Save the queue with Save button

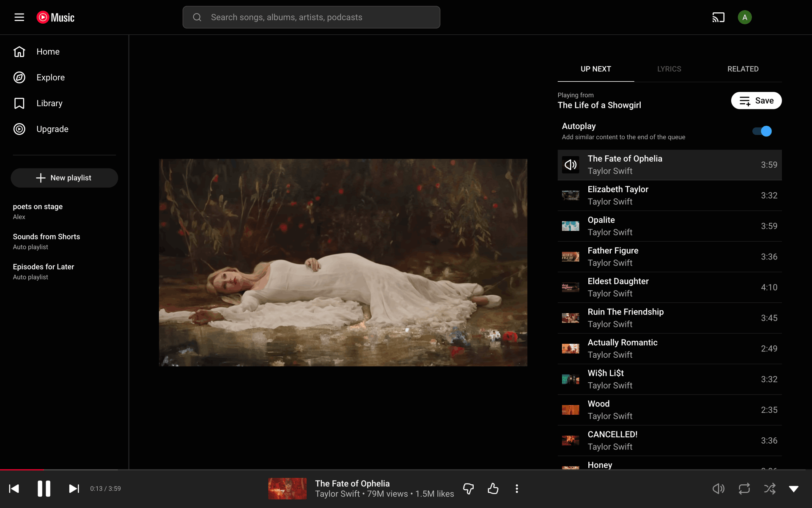[x=756, y=101]
